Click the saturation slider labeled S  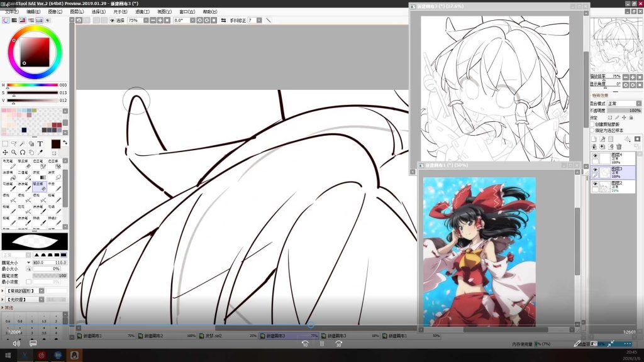pos(32,93)
